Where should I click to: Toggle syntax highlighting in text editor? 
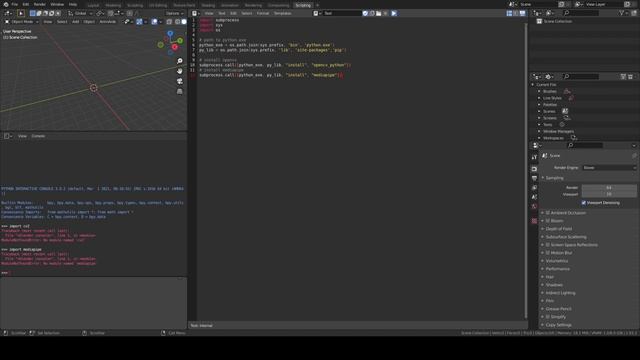(x=522, y=13)
